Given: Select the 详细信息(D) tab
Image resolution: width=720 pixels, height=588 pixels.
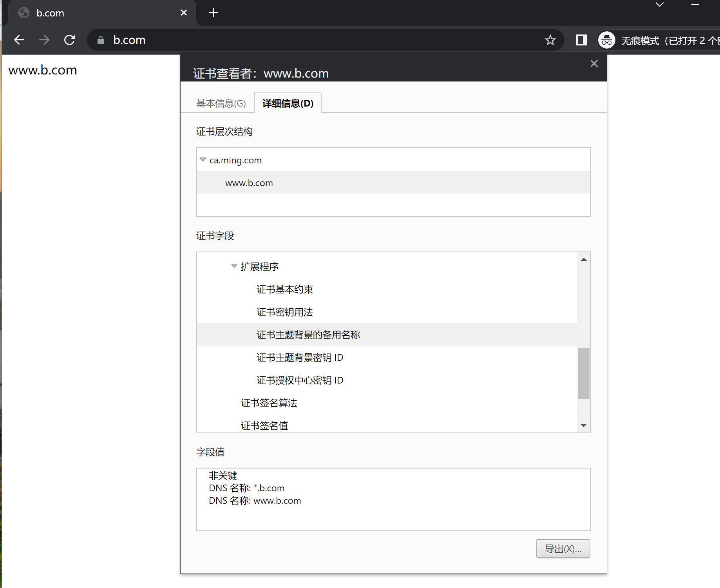Looking at the screenshot, I should (288, 103).
